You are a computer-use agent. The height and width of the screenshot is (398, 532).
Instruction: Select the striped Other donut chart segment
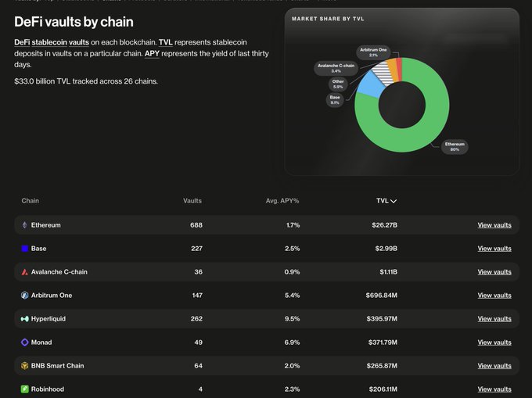coord(383,73)
